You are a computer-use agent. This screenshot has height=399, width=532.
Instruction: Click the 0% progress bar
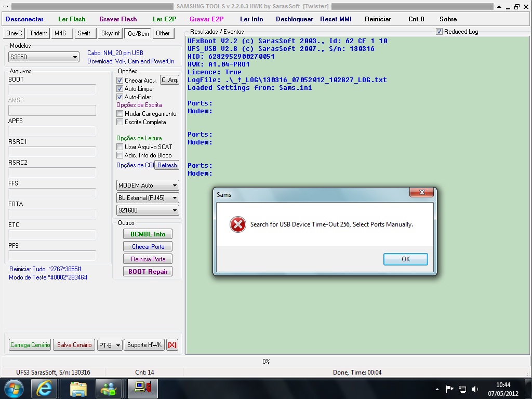(x=266, y=361)
